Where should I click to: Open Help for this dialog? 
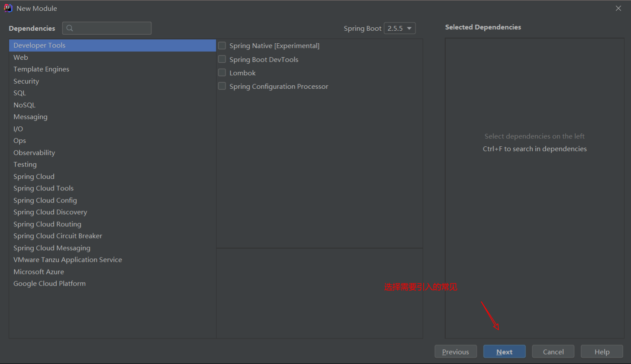602,351
